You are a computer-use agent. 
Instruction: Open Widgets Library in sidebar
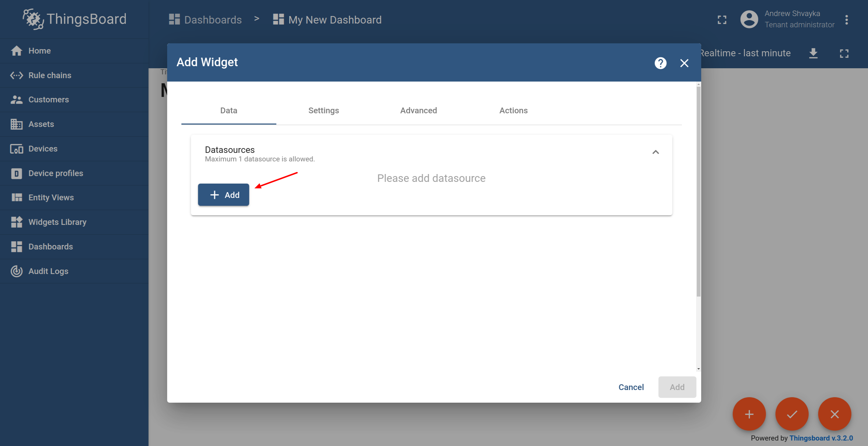tap(57, 222)
